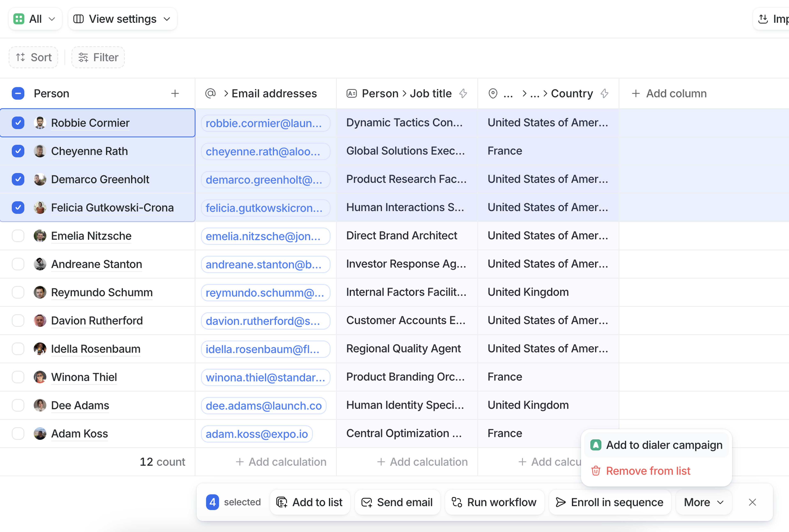Click the lightning icon next to Job title

point(463,93)
